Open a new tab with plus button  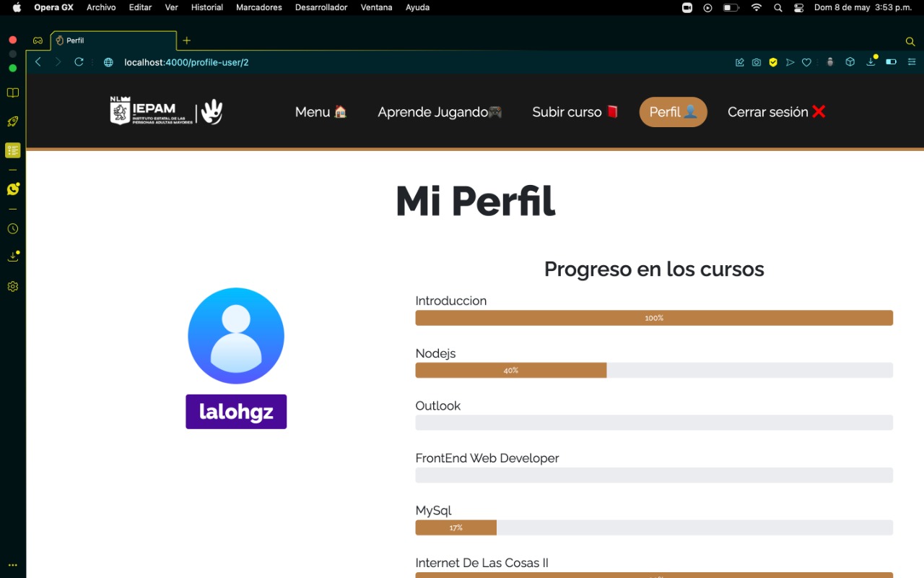coord(187,40)
